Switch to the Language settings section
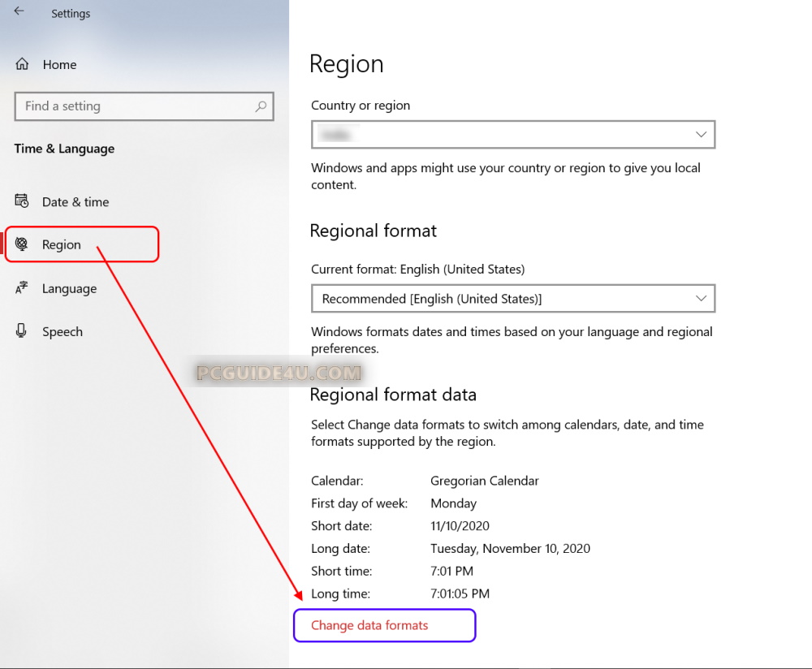 (69, 288)
